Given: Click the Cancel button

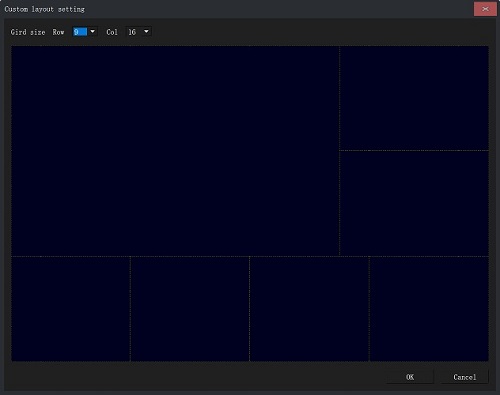Looking at the screenshot, I should [465, 377].
